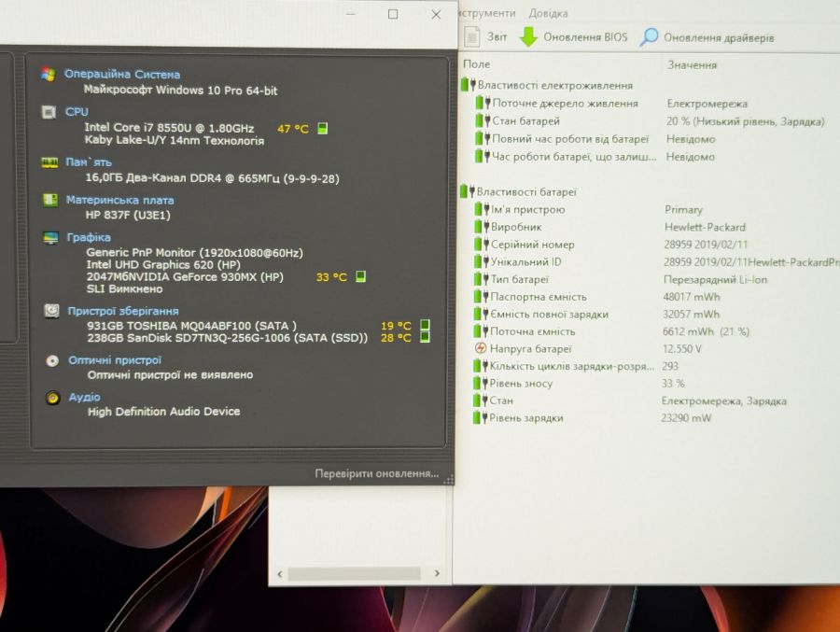840x632 pixels.
Task: Click the SanDisk SSD temperature indicator at 28 °C
Action: click(x=425, y=337)
